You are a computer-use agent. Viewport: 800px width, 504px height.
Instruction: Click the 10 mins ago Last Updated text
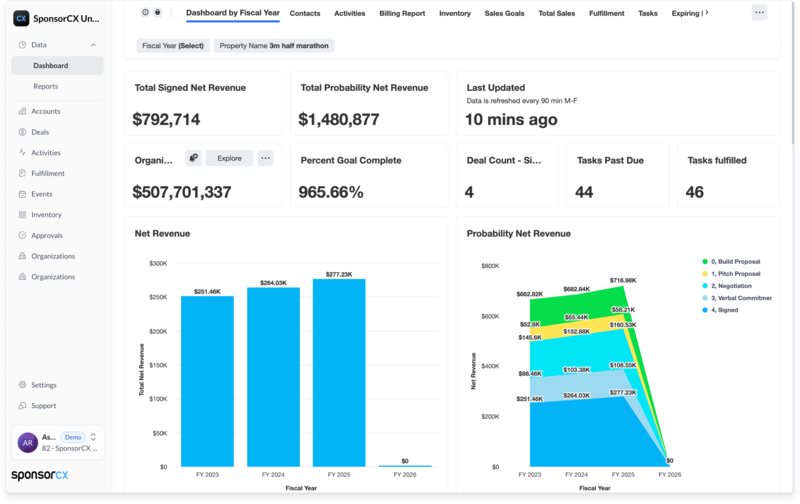click(511, 119)
